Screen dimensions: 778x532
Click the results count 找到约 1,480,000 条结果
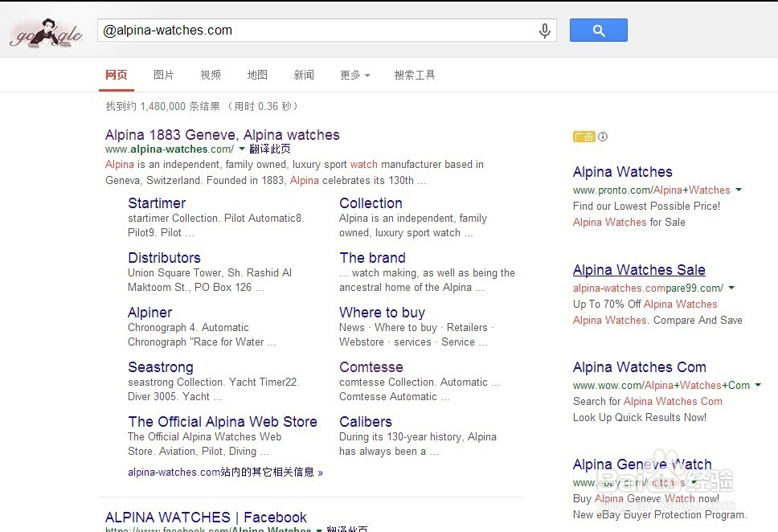[x=162, y=106]
